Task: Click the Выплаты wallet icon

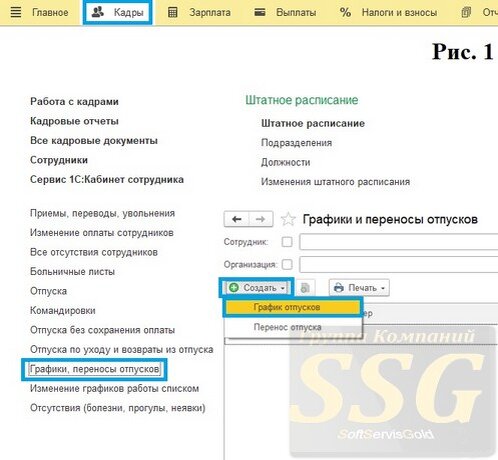Action: point(260,12)
